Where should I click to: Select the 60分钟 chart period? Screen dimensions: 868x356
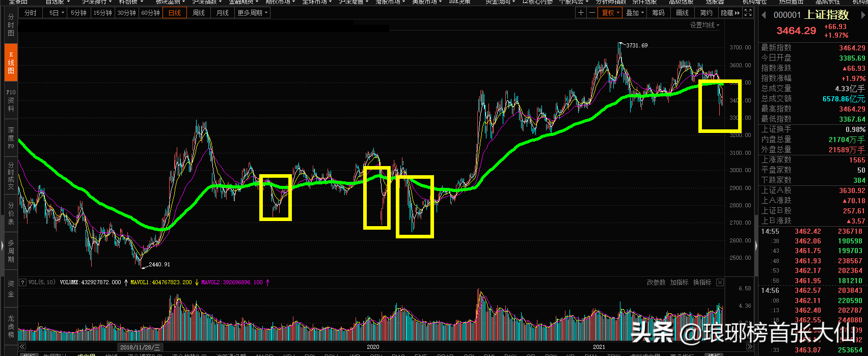point(150,13)
